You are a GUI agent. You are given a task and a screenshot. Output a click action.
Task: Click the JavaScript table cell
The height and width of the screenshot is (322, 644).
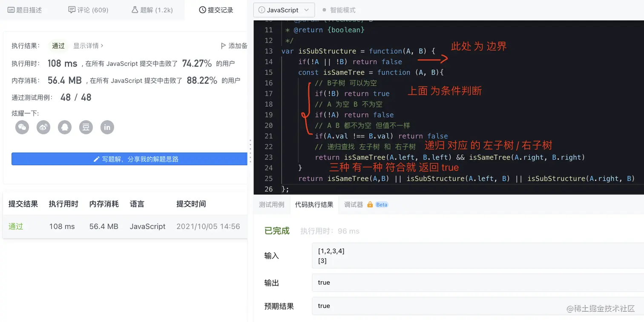[x=147, y=226]
